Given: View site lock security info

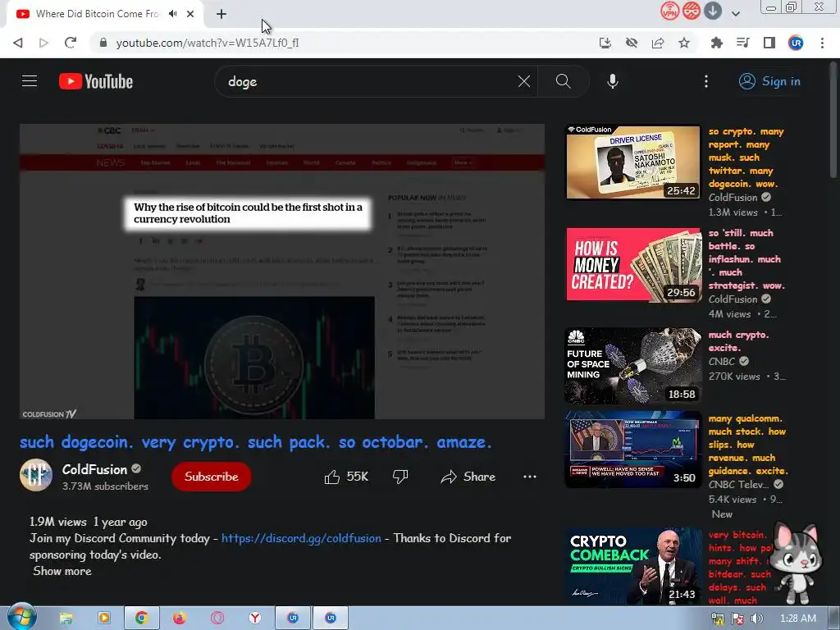Looking at the screenshot, I should click(103, 43).
